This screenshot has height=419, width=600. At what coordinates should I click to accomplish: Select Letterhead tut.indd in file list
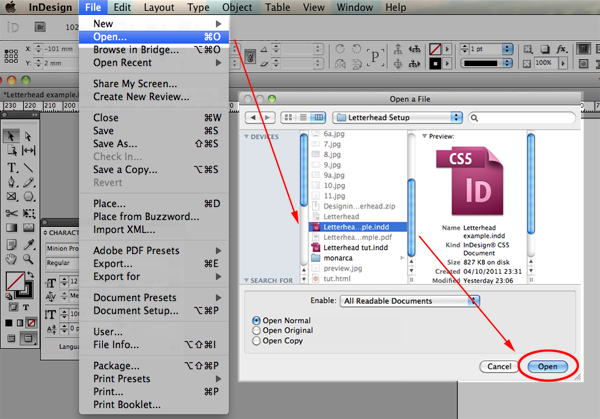click(x=357, y=248)
